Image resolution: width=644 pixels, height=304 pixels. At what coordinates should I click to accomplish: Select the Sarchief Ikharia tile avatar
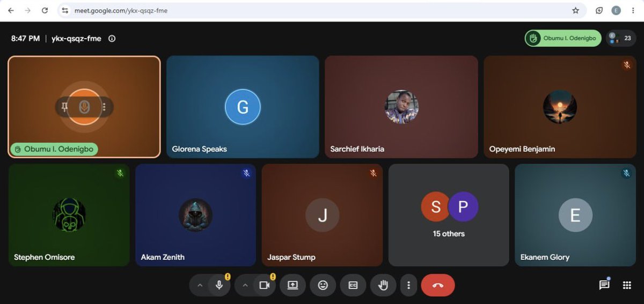[x=401, y=107]
